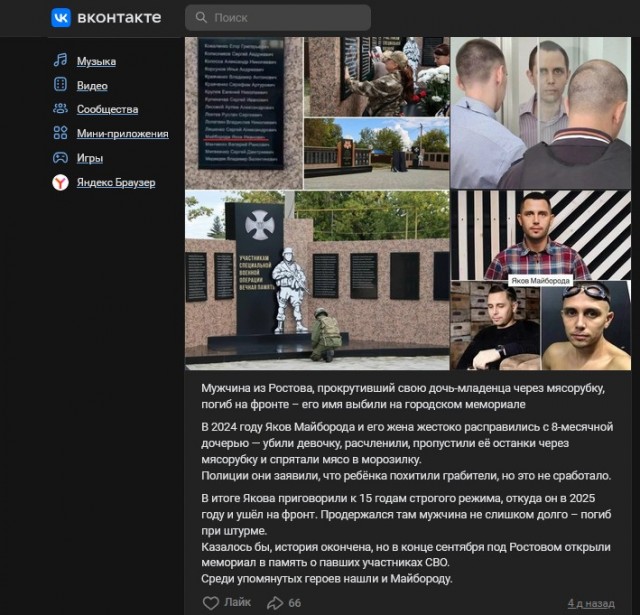Click the 'Яков Майборода' photo caption label

(x=540, y=281)
